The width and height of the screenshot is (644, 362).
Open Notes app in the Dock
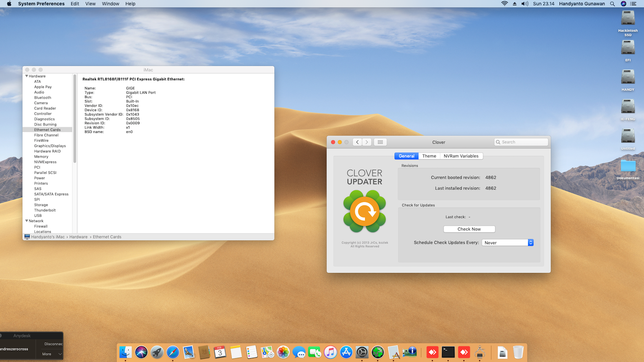tap(236, 352)
